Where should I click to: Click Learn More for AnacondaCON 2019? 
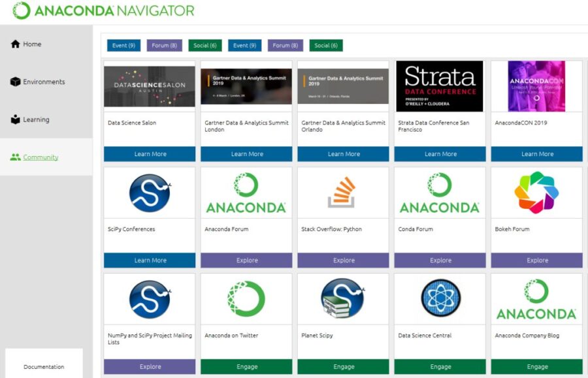[x=536, y=154]
